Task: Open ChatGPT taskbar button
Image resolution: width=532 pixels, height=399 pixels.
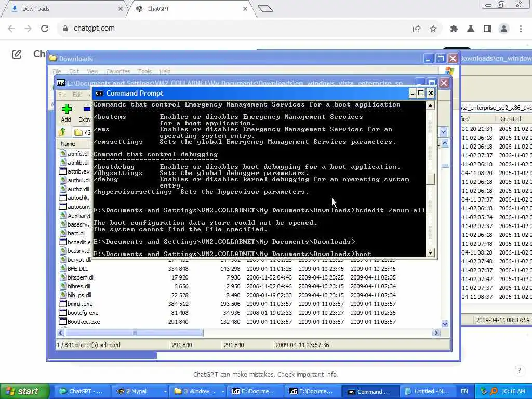Action: (x=83, y=392)
